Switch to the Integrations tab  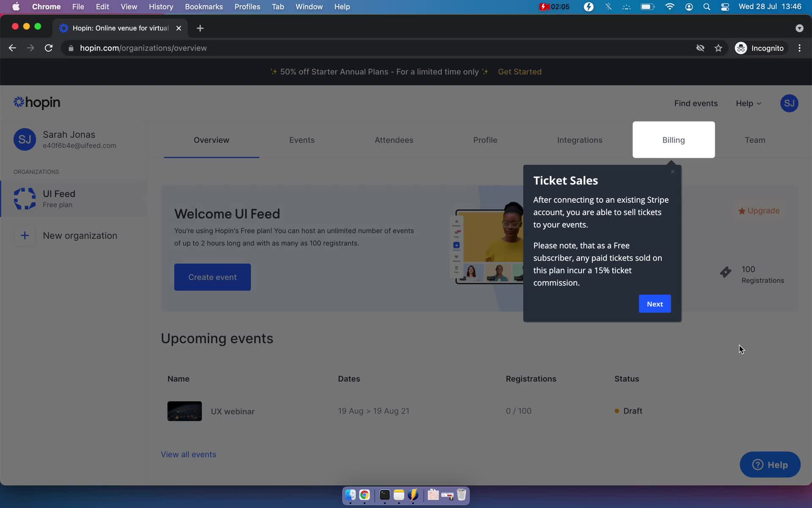(579, 140)
